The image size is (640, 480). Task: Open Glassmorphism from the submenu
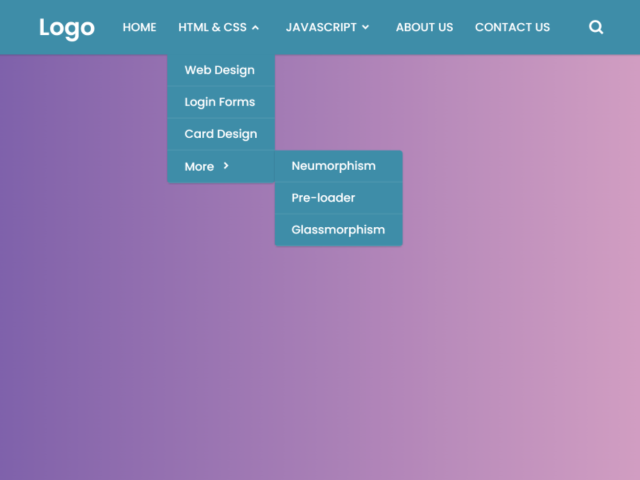338,230
